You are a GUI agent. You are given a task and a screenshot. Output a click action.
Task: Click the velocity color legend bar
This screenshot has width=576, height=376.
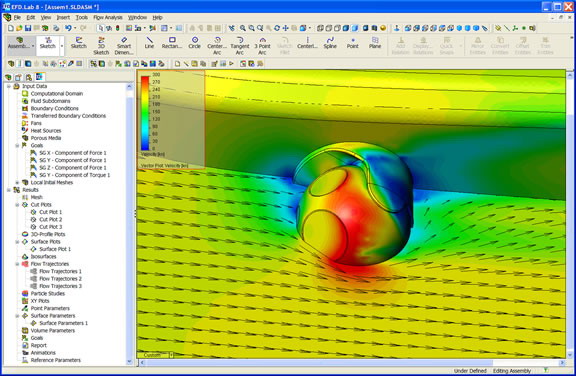click(145, 112)
